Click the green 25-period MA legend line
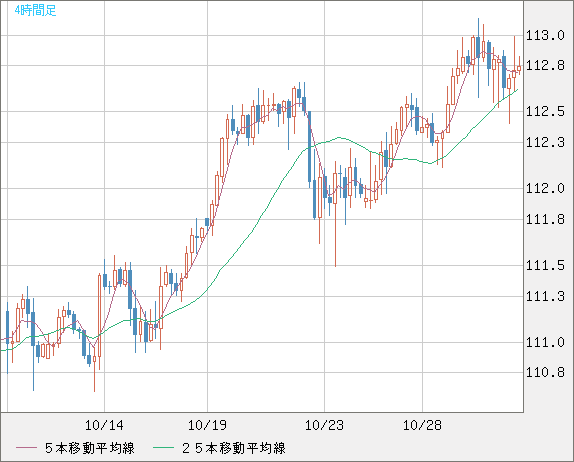Screen dimensions: 574x462 coord(163,448)
